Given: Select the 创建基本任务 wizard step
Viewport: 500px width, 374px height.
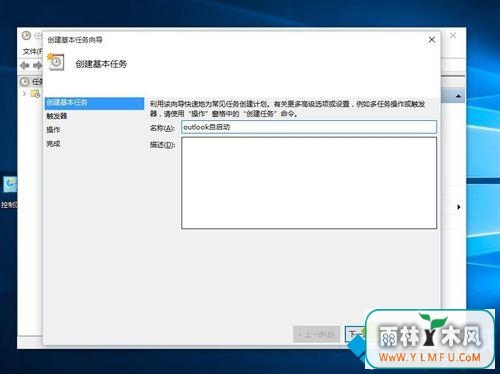Looking at the screenshot, I should pyautogui.click(x=94, y=103).
